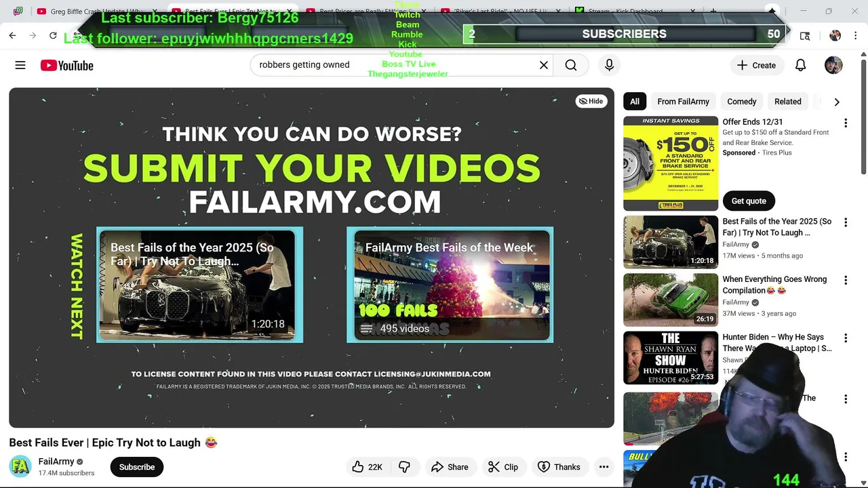Open FailArmy channel name link
Screen dimensions: 868x488
click(56, 462)
